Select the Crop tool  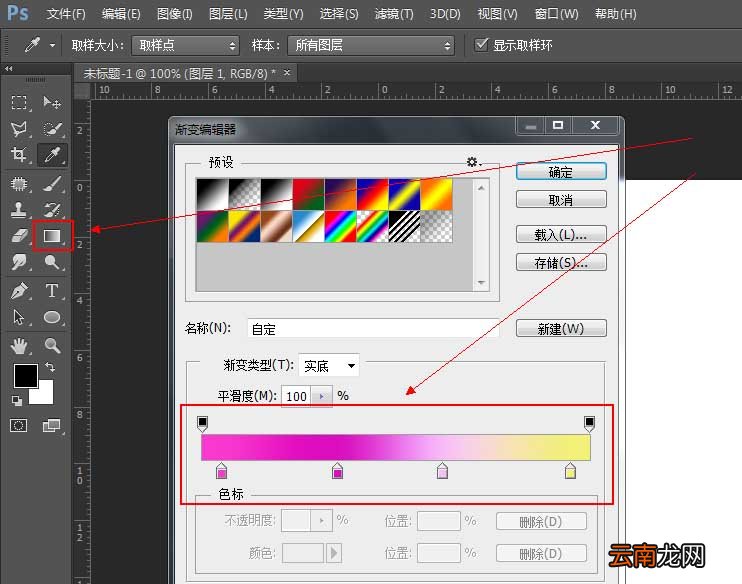click(19, 155)
